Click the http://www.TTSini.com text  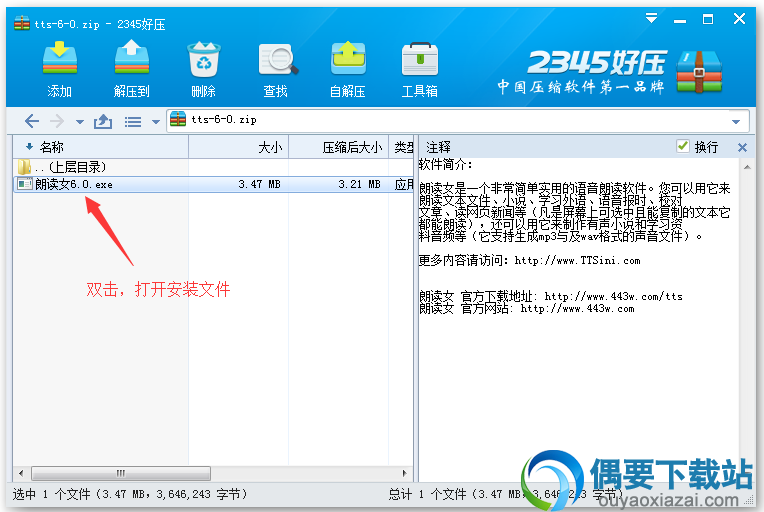coord(577,260)
